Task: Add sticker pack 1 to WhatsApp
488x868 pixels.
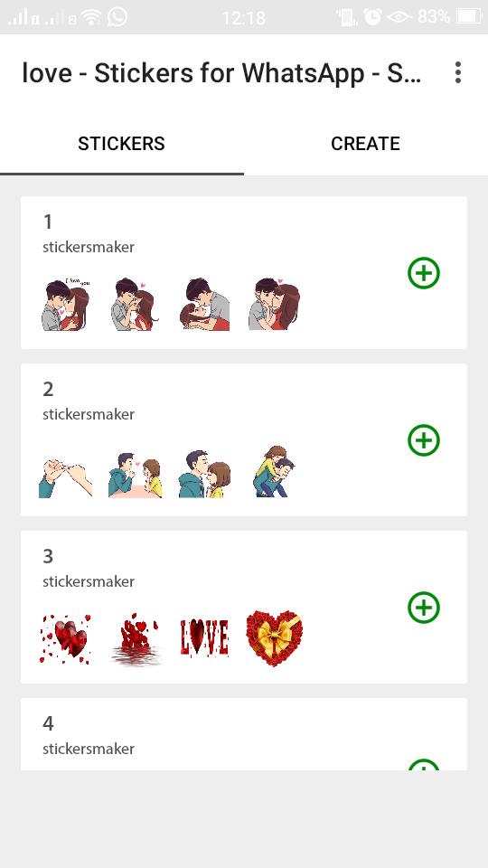Action: [424, 273]
